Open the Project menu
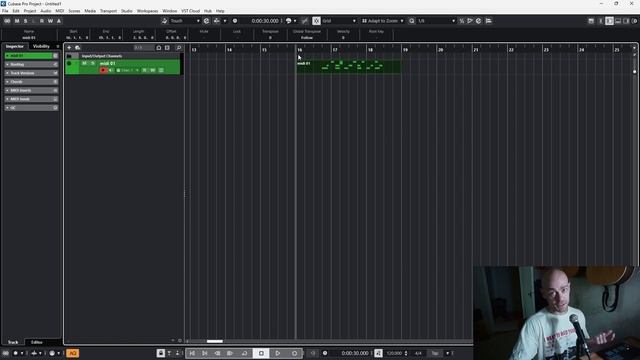The width and height of the screenshot is (640, 360). 30,11
